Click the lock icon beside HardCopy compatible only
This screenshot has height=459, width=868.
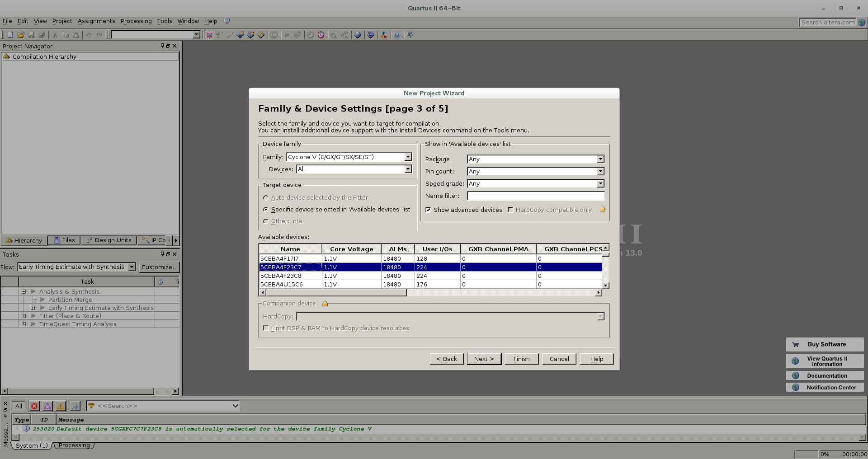(x=602, y=209)
